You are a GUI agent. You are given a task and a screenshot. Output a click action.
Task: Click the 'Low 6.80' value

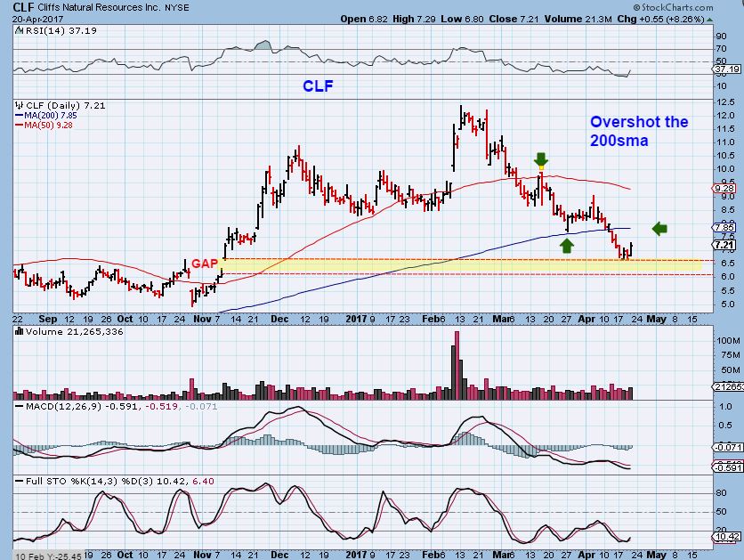pos(462,20)
